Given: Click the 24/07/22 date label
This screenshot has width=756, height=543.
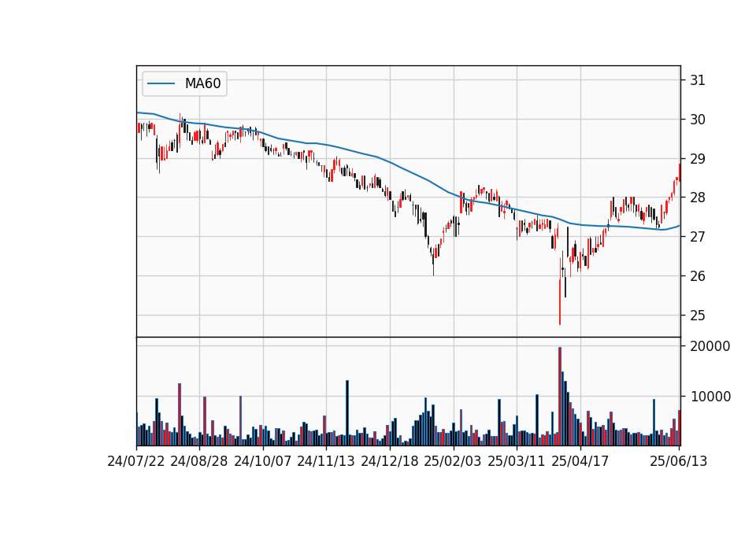Looking at the screenshot, I should [x=136, y=461].
